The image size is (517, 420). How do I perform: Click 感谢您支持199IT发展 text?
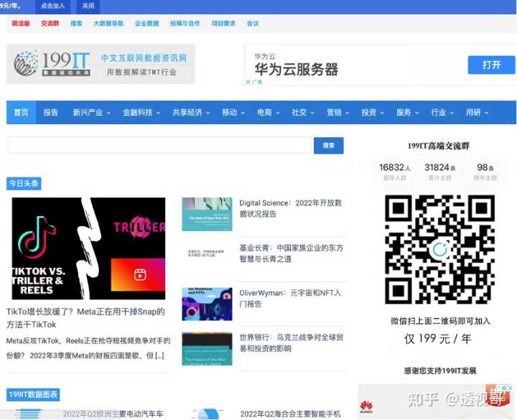click(440, 370)
